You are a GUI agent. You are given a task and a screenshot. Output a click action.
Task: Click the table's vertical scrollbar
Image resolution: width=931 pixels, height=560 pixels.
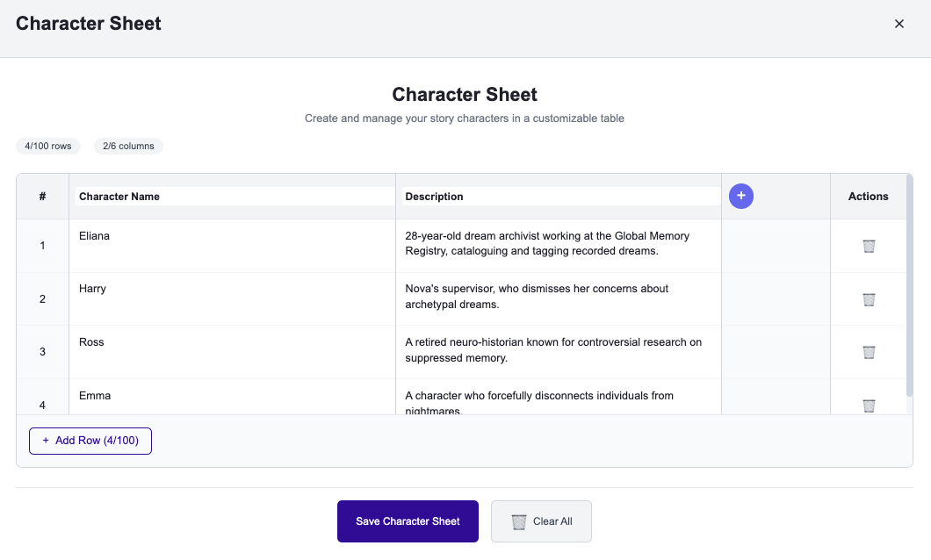click(x=909, y=290)
